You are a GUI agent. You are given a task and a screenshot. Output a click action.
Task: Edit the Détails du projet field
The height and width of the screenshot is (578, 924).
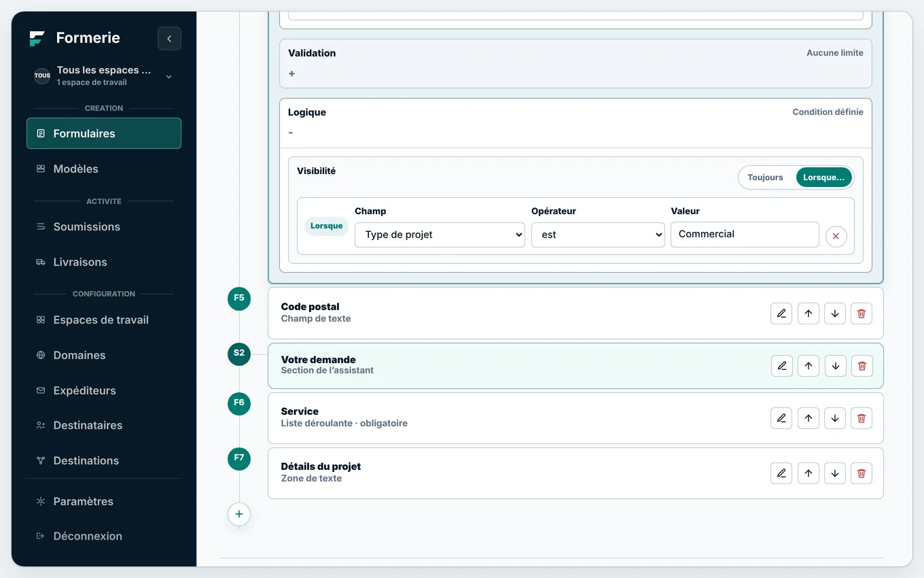click(x=781, y=473)
